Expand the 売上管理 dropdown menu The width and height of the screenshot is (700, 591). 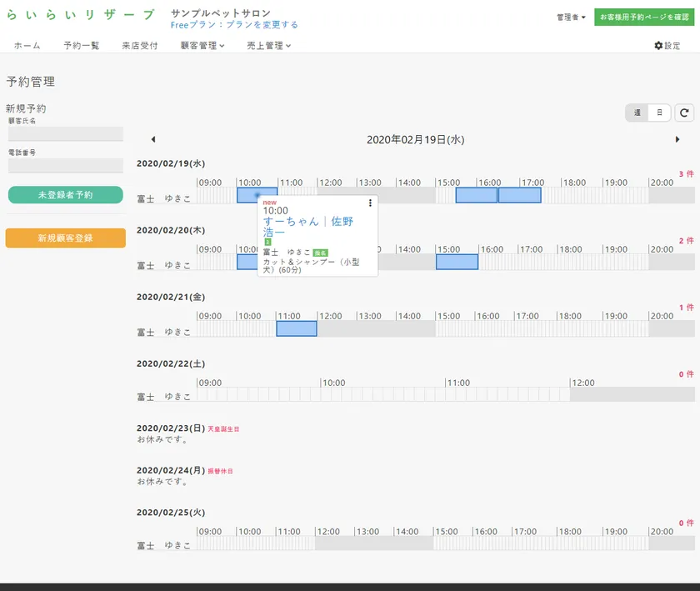[x=269, y=46]
